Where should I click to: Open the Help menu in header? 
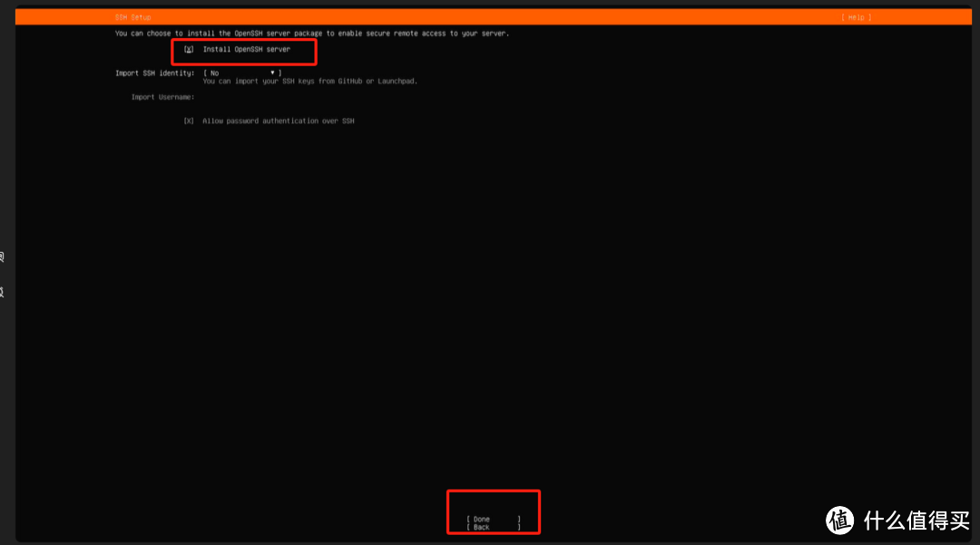click(856, 17)
